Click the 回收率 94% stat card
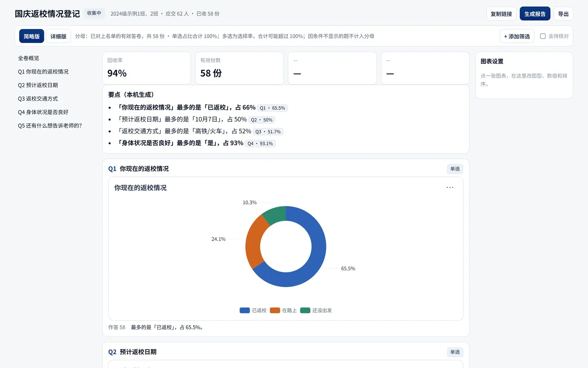The image size is (588, 368). (147, 68)
